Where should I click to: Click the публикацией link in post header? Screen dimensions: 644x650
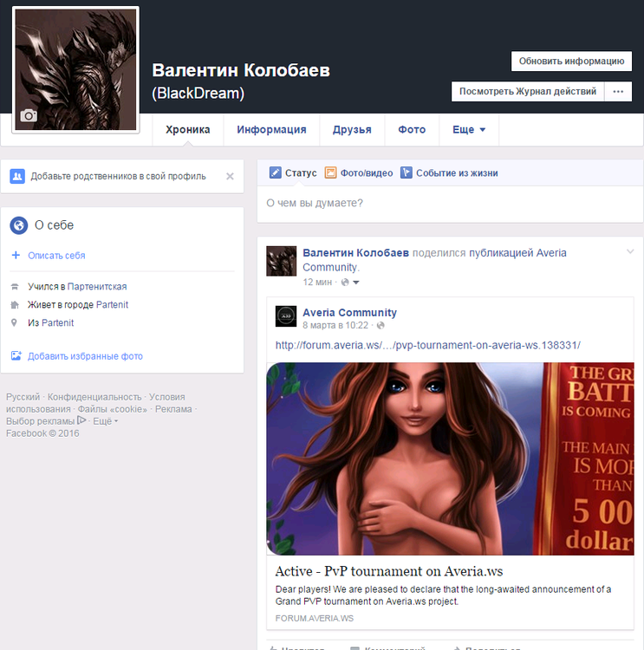(x=501, y=253)
